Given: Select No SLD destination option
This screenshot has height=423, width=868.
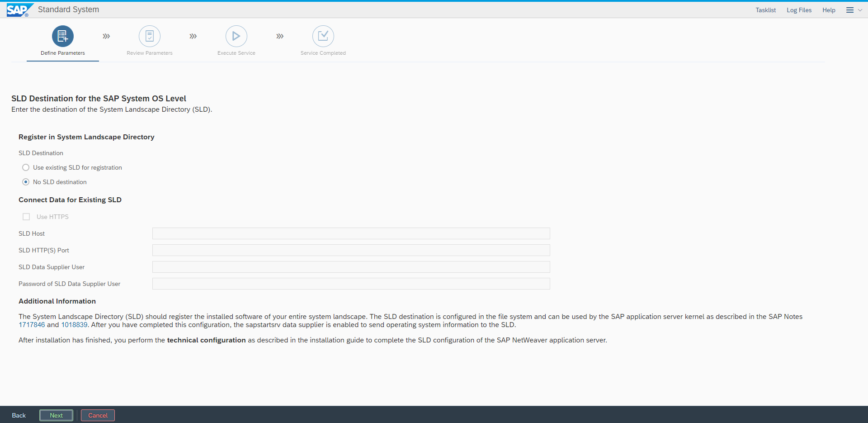Looking at the screenshot, I should (26, 182).
